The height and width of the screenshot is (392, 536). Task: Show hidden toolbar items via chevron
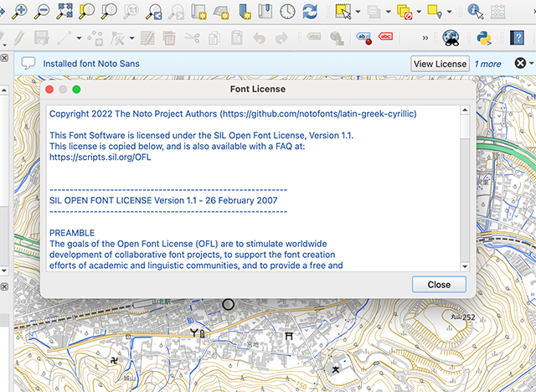[425, 38]
